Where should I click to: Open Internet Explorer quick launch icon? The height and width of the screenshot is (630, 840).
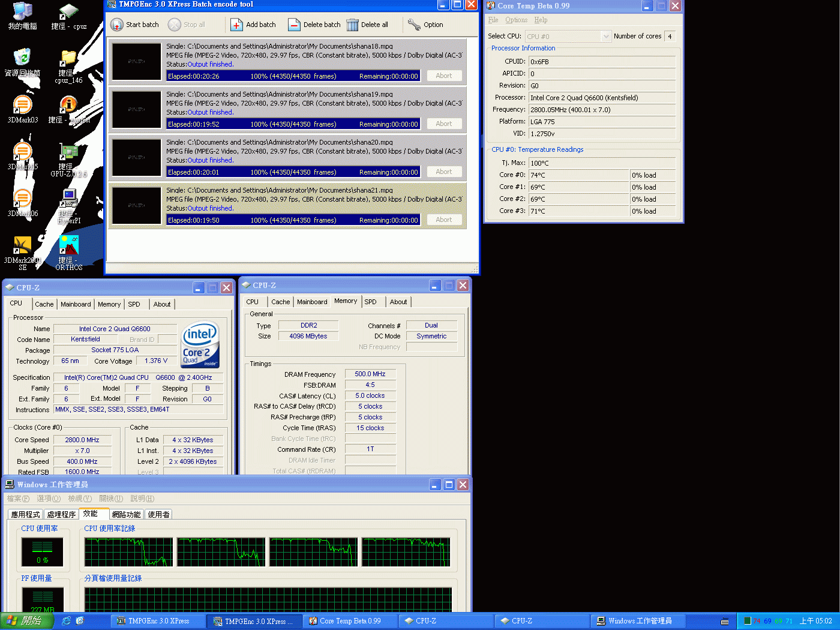point(66,621)
